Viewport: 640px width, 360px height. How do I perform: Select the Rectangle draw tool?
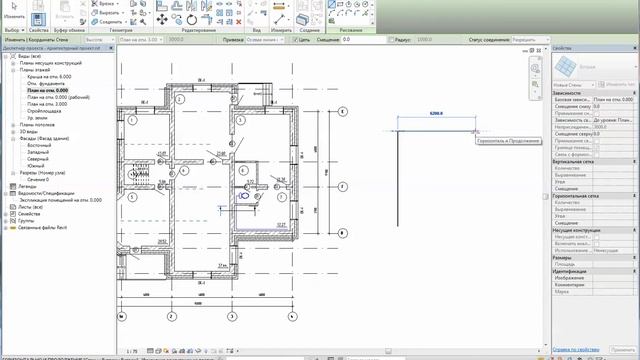[340, 4]
